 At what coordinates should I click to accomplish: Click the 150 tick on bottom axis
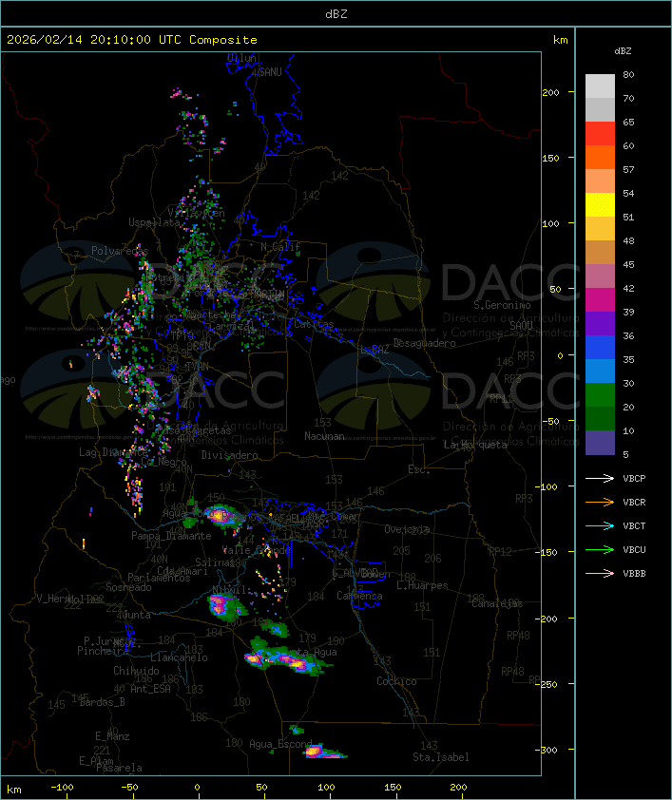coord(393,788)
